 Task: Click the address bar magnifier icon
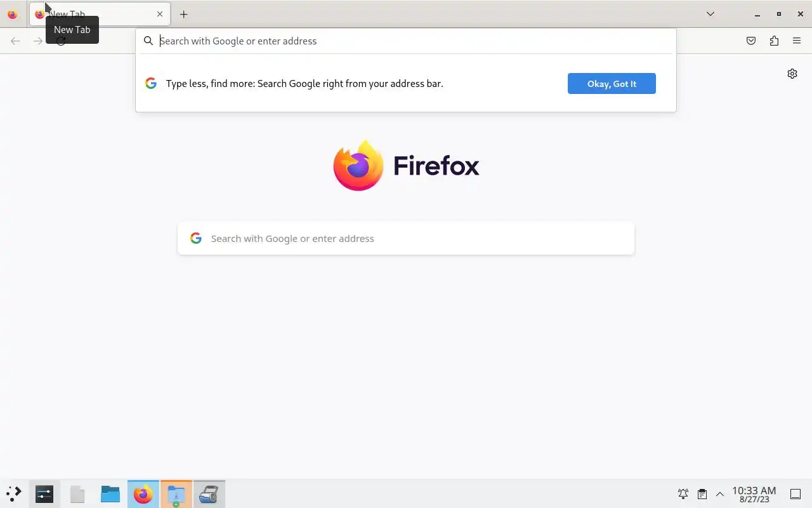click(148, 41)
